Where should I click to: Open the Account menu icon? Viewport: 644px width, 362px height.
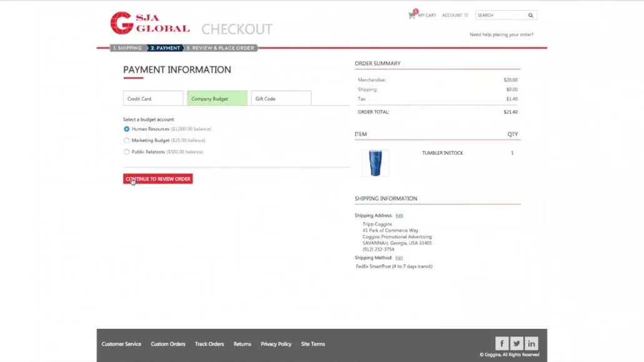(x=466, y=15)
